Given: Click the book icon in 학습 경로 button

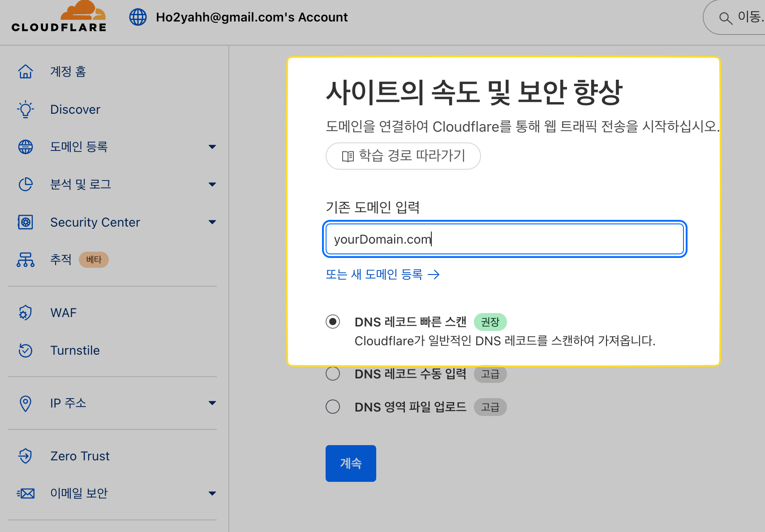Looking at the screenshot, I should (x=348, y=156).
